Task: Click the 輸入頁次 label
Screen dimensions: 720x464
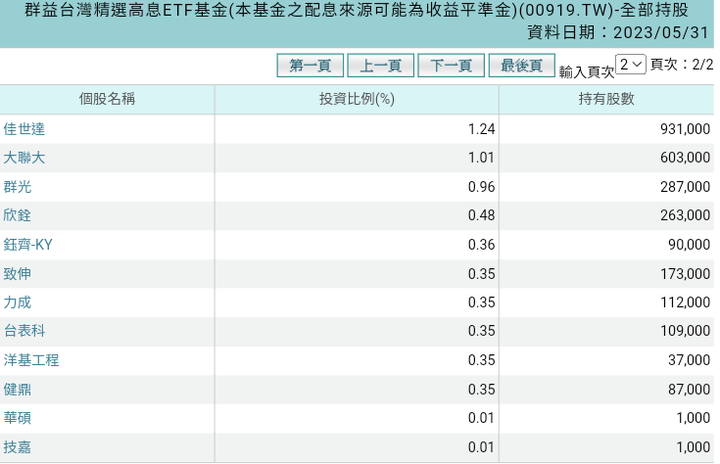Action: (586, 72)
